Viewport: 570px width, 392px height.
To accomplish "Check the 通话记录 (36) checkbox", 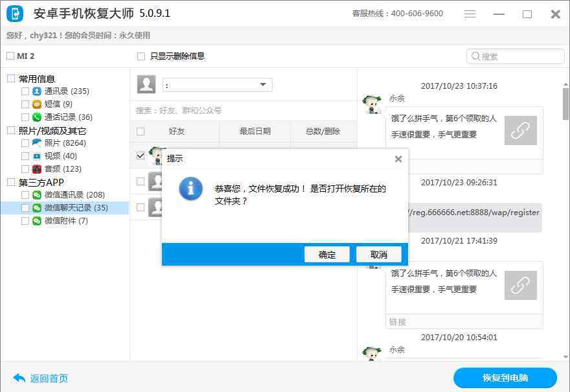I will tap(25, 117).
